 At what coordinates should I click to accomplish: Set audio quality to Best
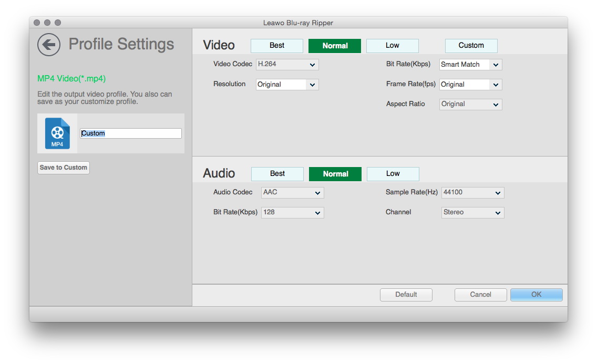pyautogui.click(x=277, y=174)
